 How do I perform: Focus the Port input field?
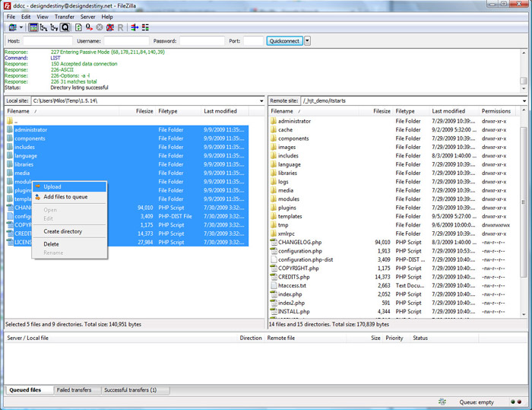click(x=253, y=41)
